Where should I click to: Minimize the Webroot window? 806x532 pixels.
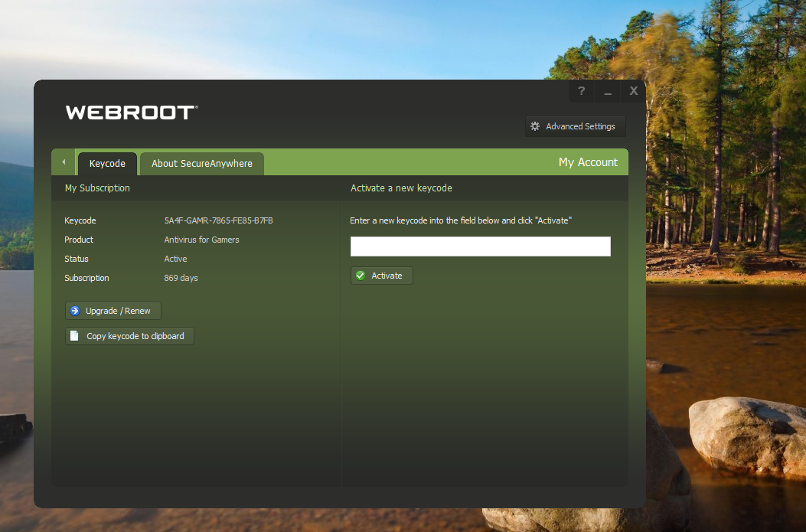608,91
